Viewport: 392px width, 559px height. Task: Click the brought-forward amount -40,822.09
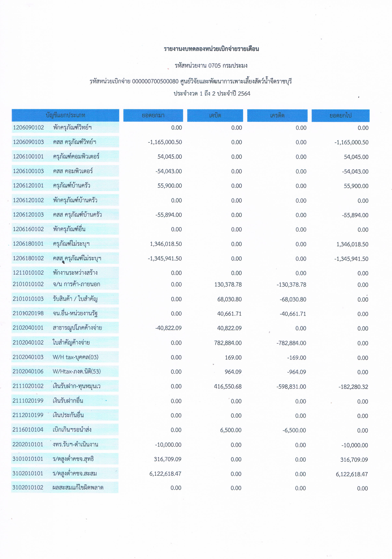(x=168, y=328)
